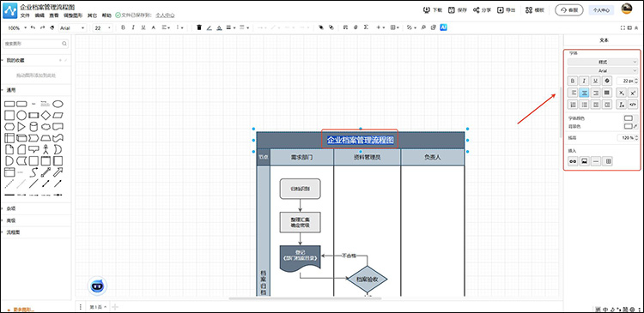644x313 pixels.
Task: Open the 调整图形 menu
Action: [73, 15]
